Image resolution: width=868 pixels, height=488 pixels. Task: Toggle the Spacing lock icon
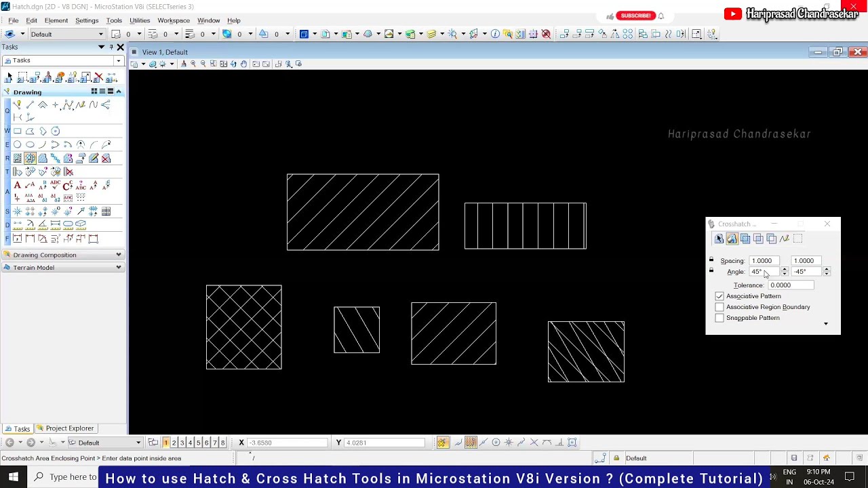(711, 260)
